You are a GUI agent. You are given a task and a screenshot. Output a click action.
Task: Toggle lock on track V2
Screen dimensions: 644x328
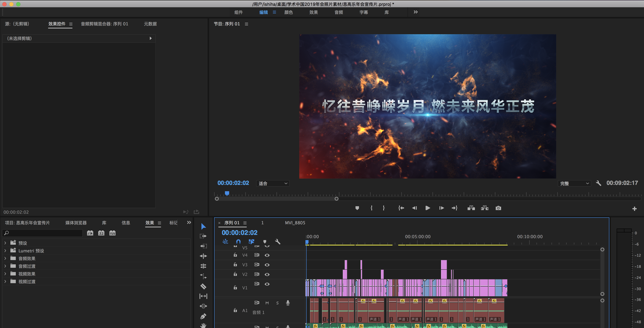click(x=235, y=274)
